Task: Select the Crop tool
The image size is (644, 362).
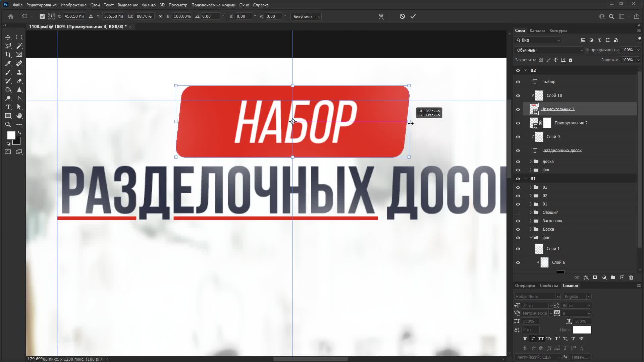Action: pos(8,55)
